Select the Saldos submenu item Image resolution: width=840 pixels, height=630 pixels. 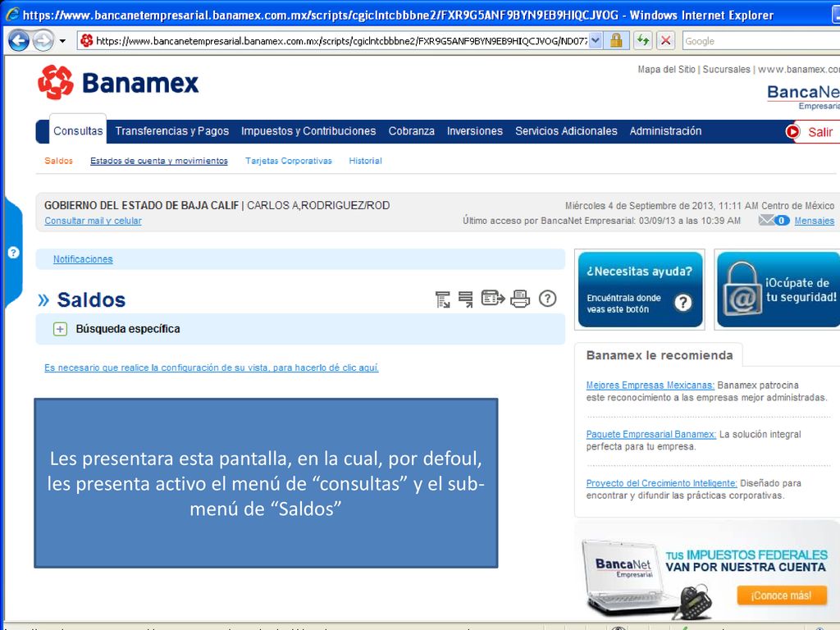[58, 161]
